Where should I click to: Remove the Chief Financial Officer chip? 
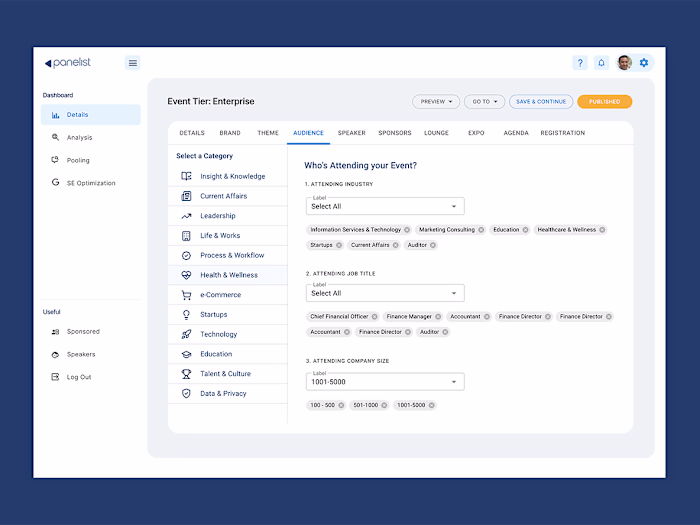coord(374,317)
